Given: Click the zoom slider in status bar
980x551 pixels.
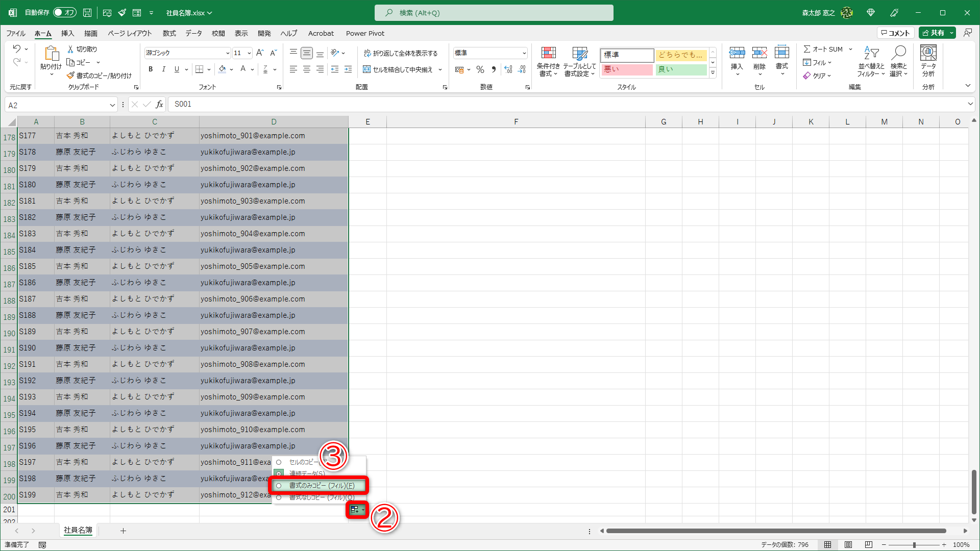Looking at the screenshot, I should pos(914,545).
